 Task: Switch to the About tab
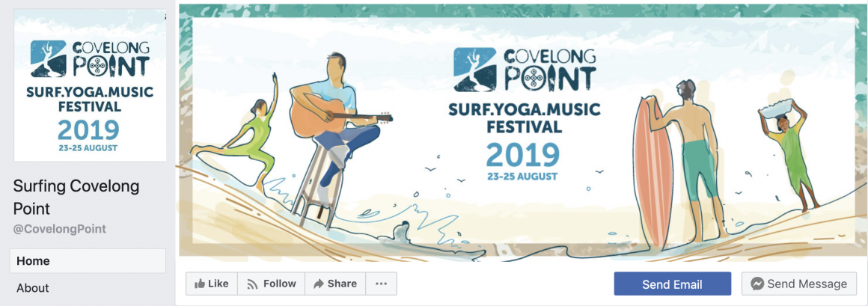(33, 288)
